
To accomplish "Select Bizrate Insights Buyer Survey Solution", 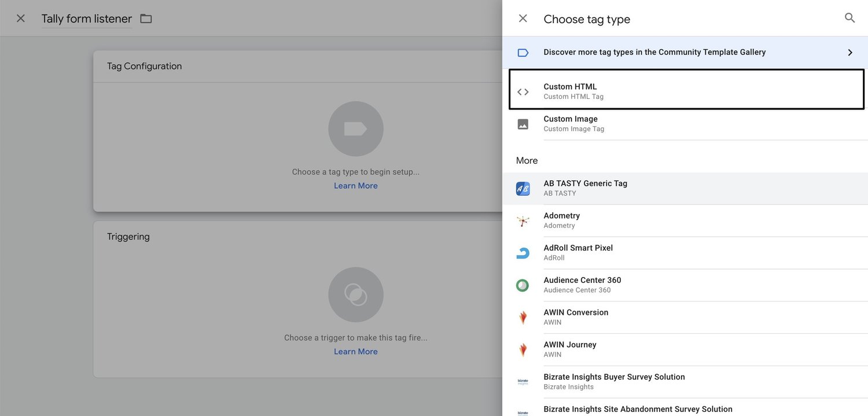I will 685,382.
